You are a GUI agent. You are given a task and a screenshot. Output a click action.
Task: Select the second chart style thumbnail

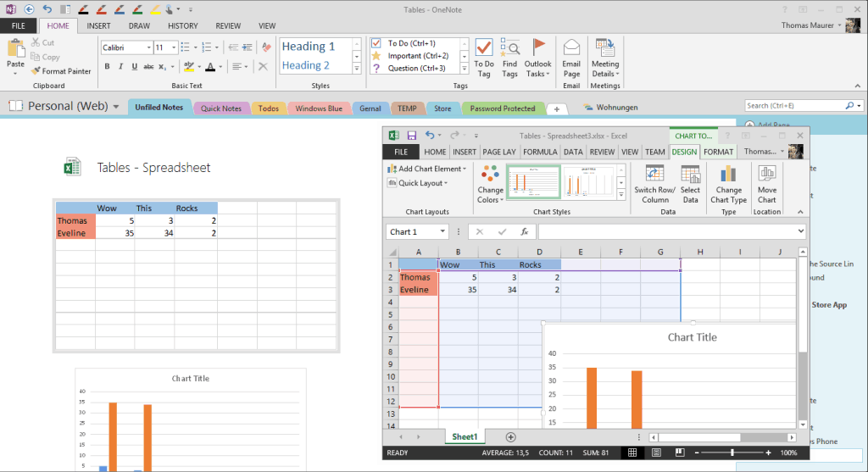pos(589,181)
